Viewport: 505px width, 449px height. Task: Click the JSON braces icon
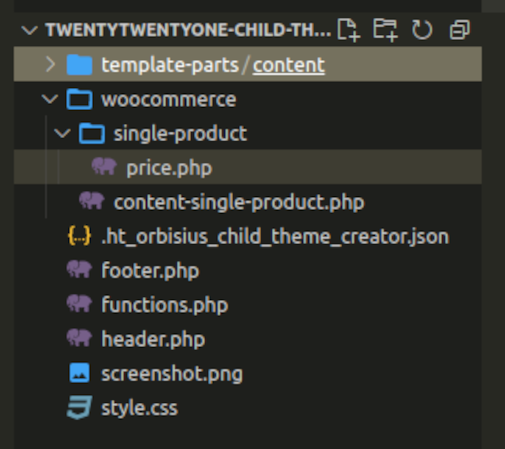79,236
